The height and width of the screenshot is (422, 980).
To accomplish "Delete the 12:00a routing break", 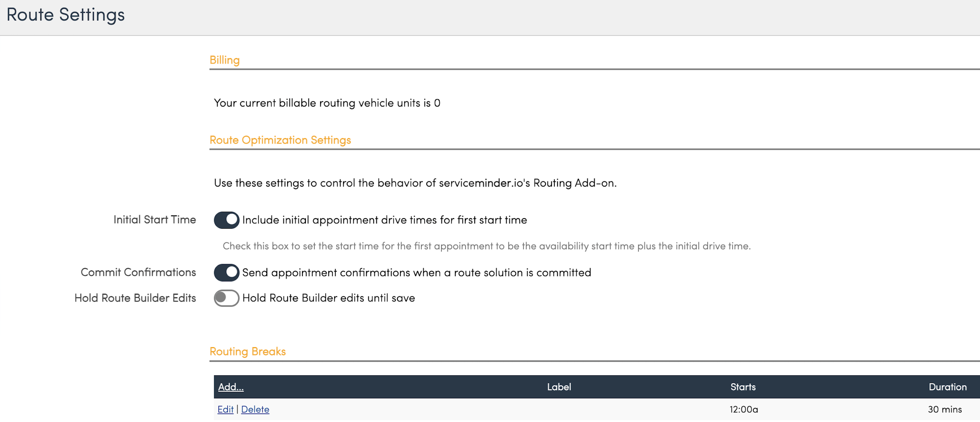I will pos(255,410).
